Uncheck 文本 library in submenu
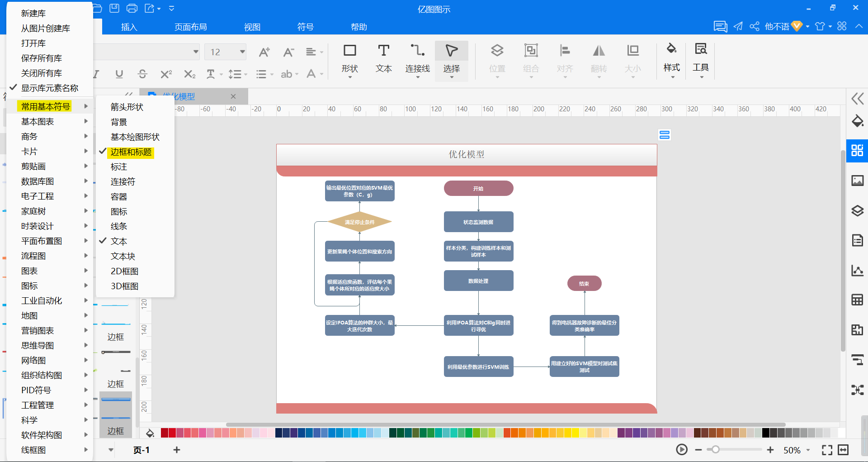Viewport: 868px width, 462px height. coord(119,241)
